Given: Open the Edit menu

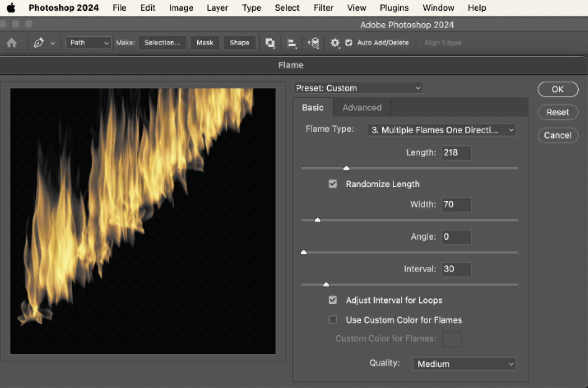Looking at the screenshot, I should (148, 7).
